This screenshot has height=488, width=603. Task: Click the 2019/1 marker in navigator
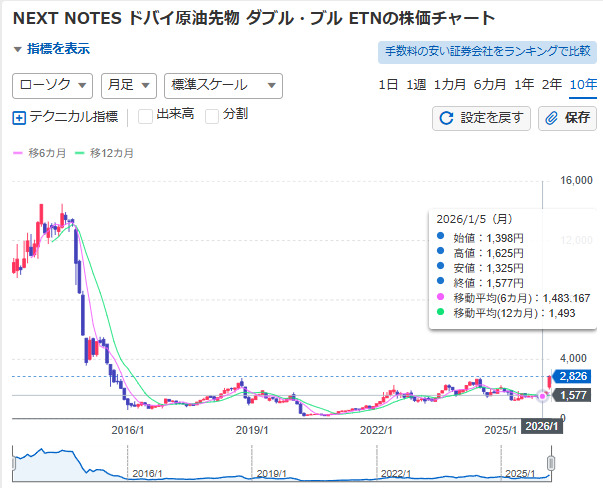tap(272, 473)
